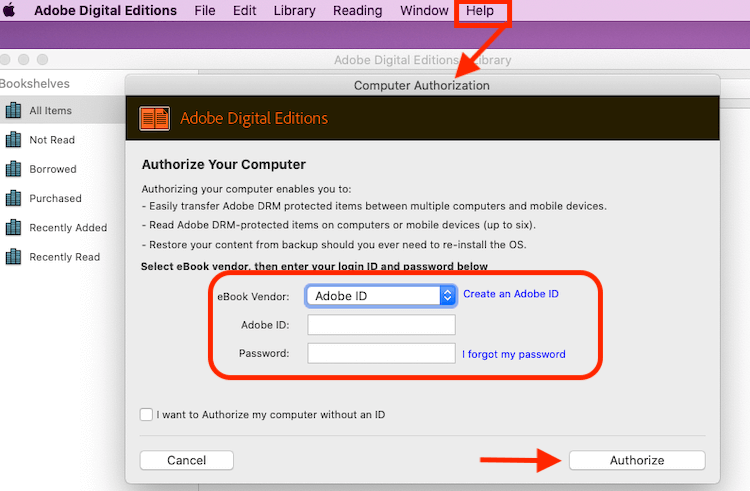The image size is (750, 491).
Task: Open the File menu
Action: [205, 11]
